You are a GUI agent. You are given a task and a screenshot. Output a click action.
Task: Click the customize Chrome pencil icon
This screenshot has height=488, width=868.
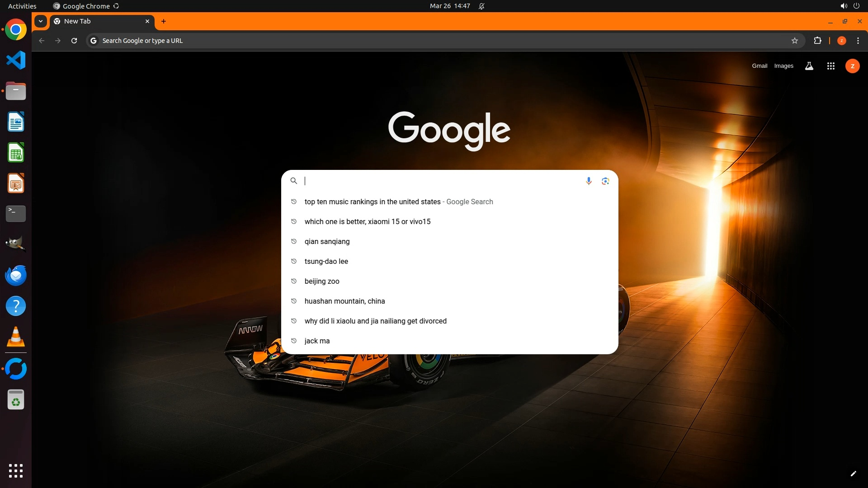pyautogui.click(x=853, y=474)
